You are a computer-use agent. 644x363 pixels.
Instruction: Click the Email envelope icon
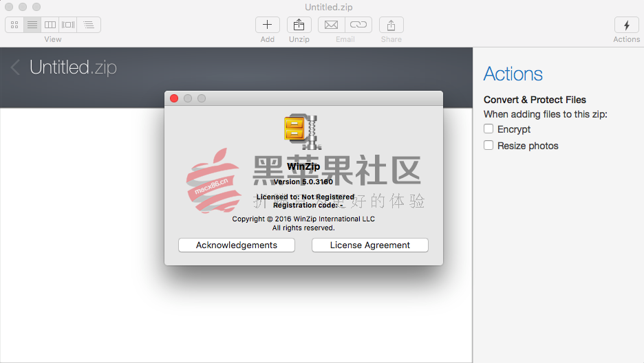pyautogui.click(x=332, y=25)
